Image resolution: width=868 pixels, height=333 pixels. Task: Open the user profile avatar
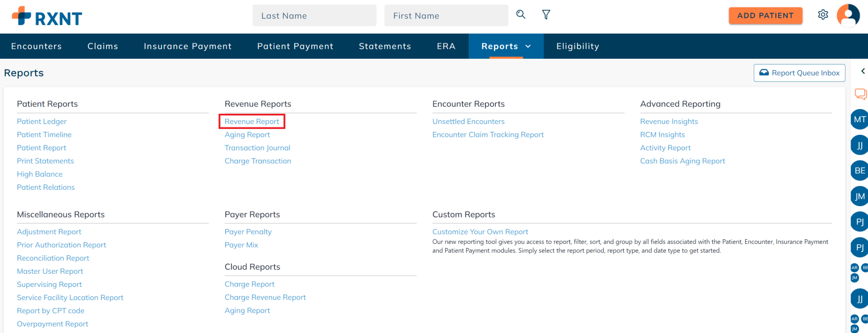coord(848,15)
